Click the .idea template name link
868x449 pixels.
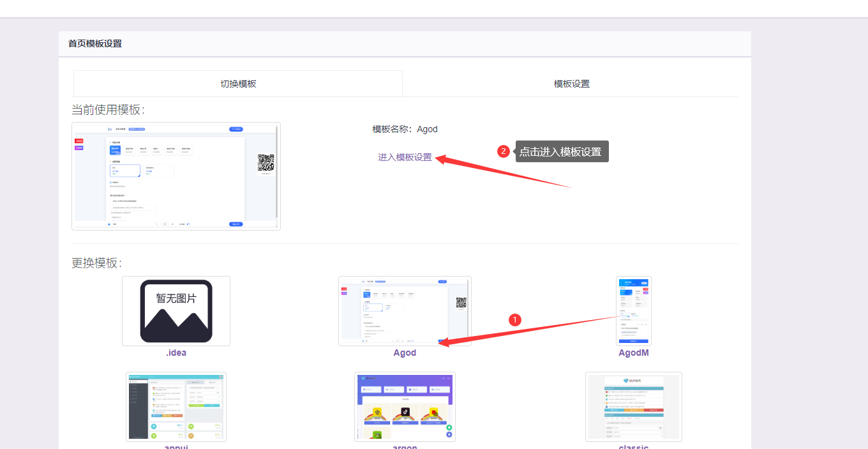176,353
